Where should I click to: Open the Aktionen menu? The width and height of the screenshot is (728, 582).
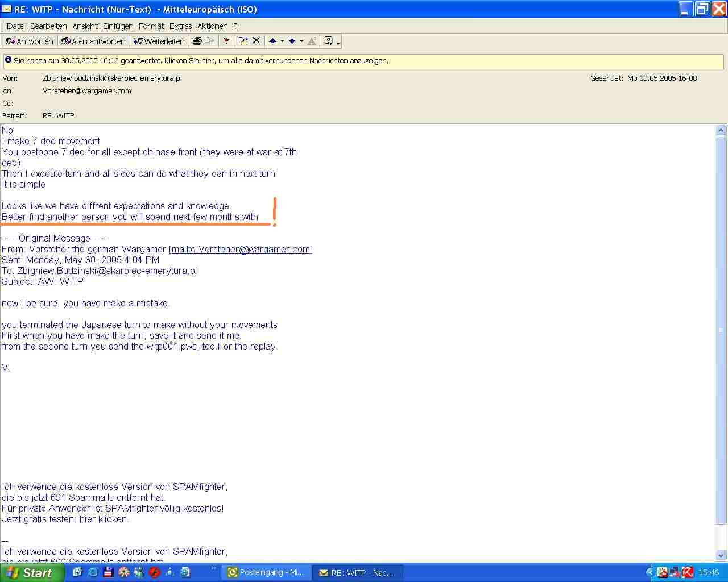(x=213, y=26)
